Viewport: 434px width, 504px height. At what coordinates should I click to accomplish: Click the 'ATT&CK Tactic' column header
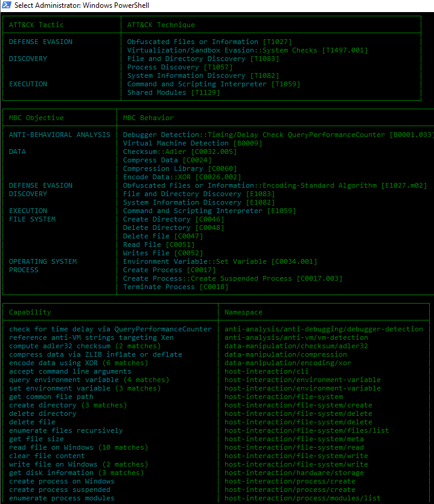coord(36,25)
